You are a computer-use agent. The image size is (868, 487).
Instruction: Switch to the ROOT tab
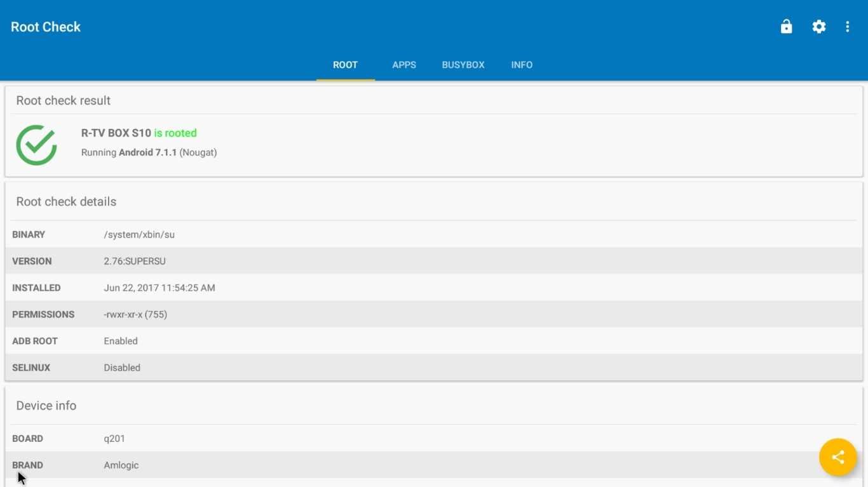tap(345, 65)
